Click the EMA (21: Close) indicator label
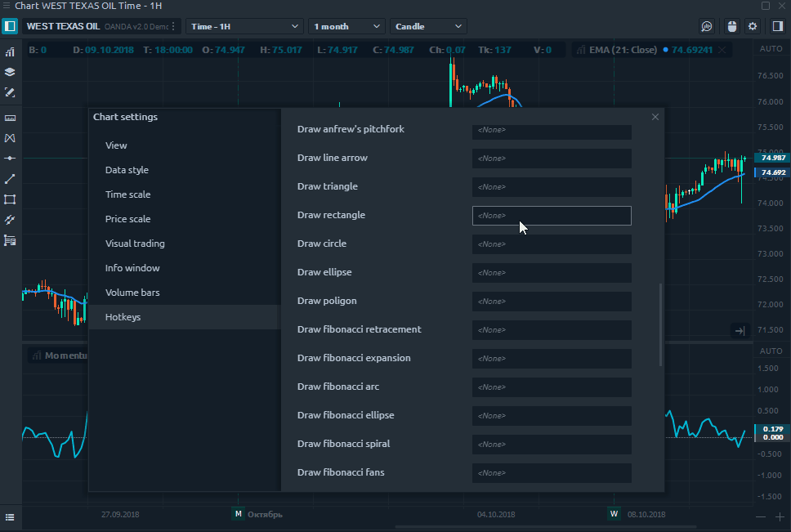This screenshot has height=532, width=791. click(x=623, y=50)
